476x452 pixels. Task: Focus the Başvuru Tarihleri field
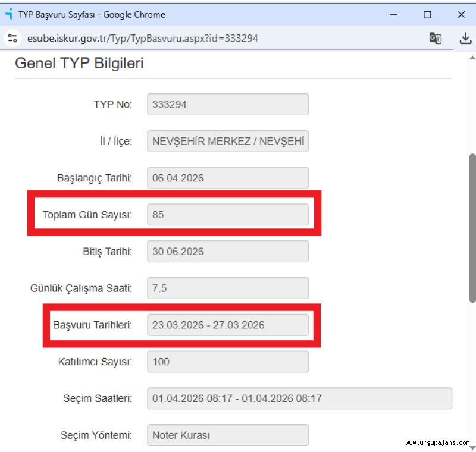[228, 325]
